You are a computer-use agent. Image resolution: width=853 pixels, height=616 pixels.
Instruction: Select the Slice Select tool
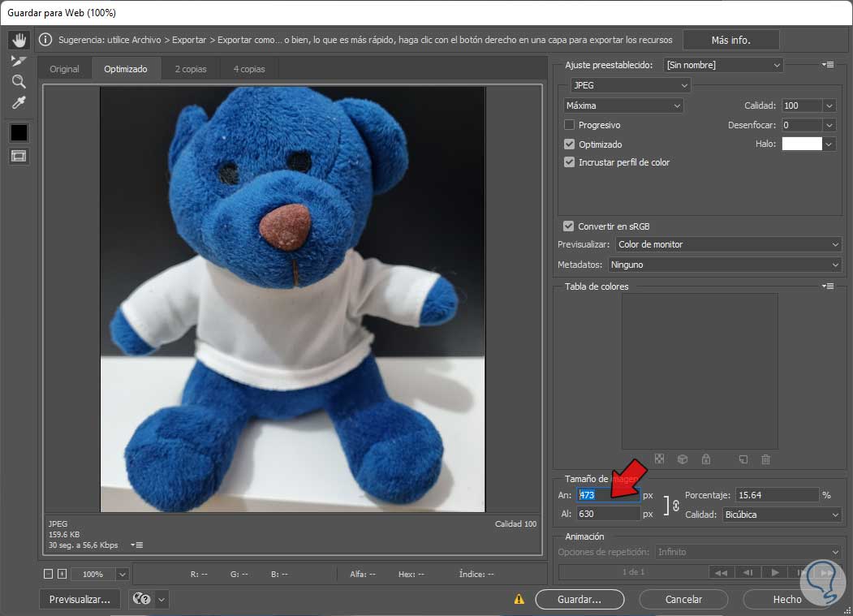pyautogui.click(x=19, y=61)
